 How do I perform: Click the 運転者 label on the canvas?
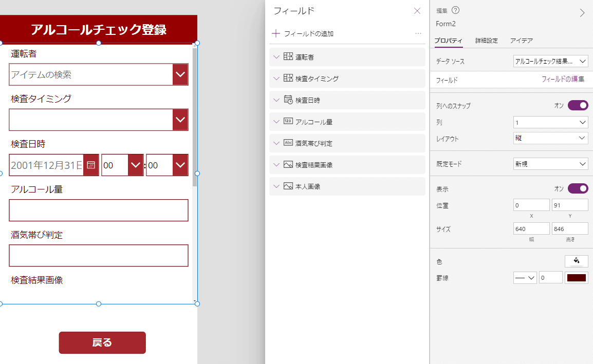[24, 54]
